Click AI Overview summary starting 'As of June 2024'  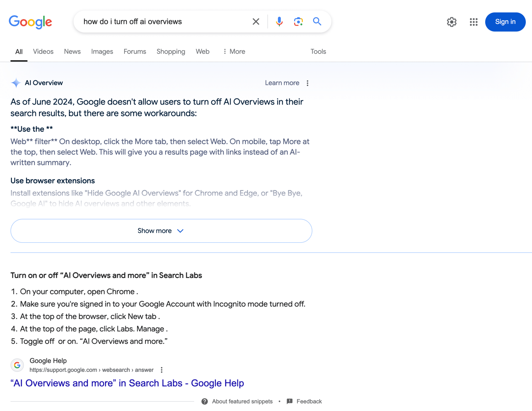pyautogui.click(x=157, y=107)
